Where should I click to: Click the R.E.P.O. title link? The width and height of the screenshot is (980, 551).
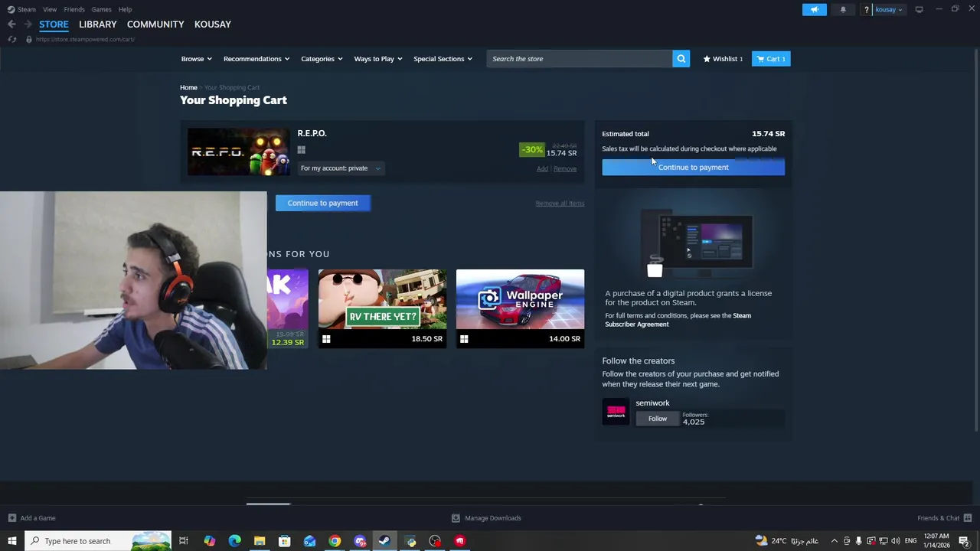click(312, 133)
